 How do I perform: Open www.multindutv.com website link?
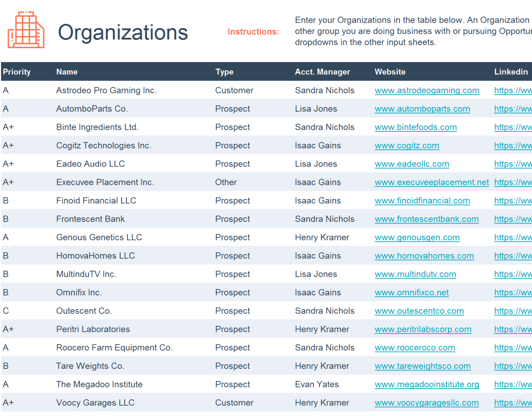(415, 274)
